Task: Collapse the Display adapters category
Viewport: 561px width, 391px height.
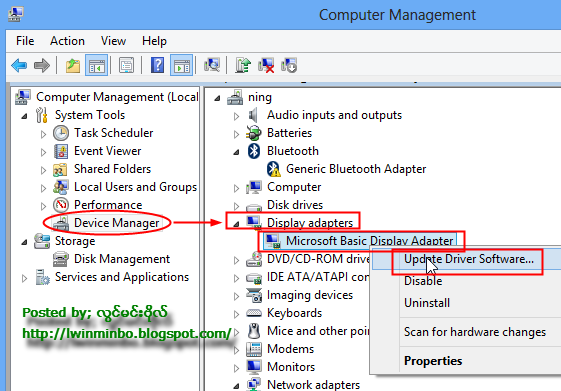Action: (236, 224)
